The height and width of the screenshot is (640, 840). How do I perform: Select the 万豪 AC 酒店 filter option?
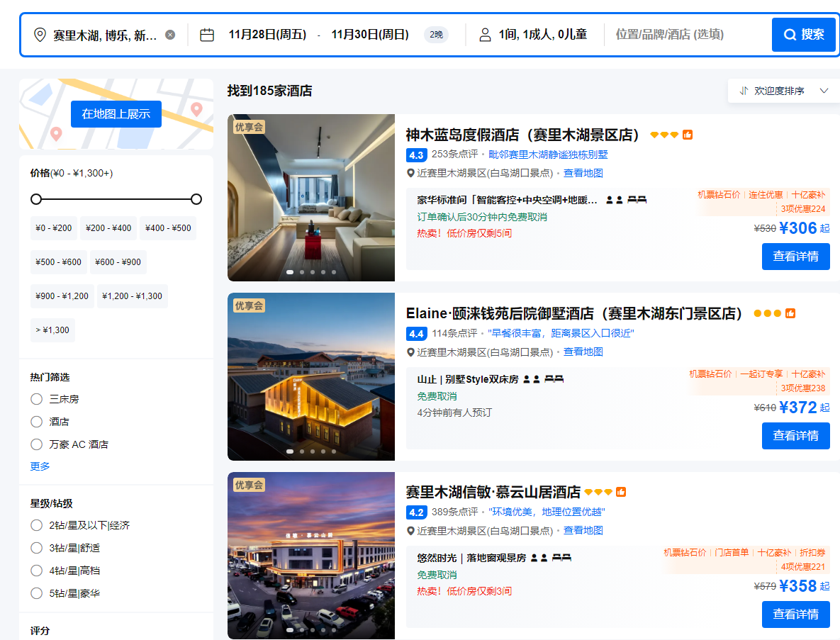point(37,444)
